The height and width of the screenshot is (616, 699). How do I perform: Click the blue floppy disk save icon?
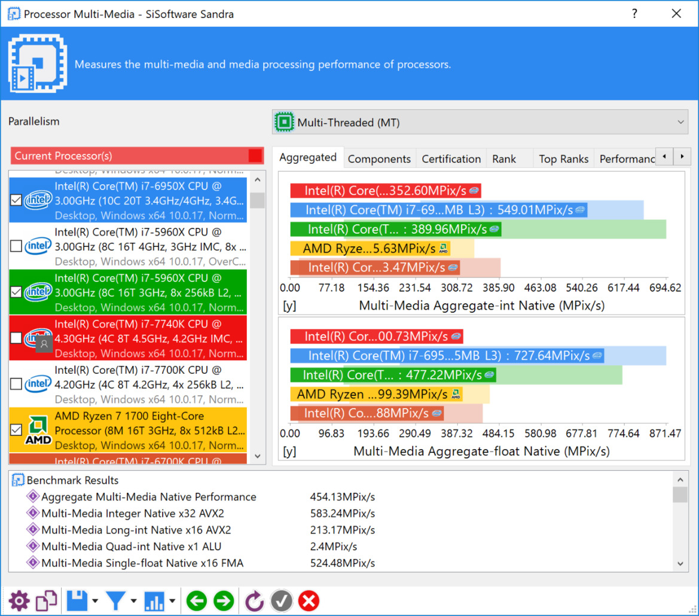click(77, 601)
